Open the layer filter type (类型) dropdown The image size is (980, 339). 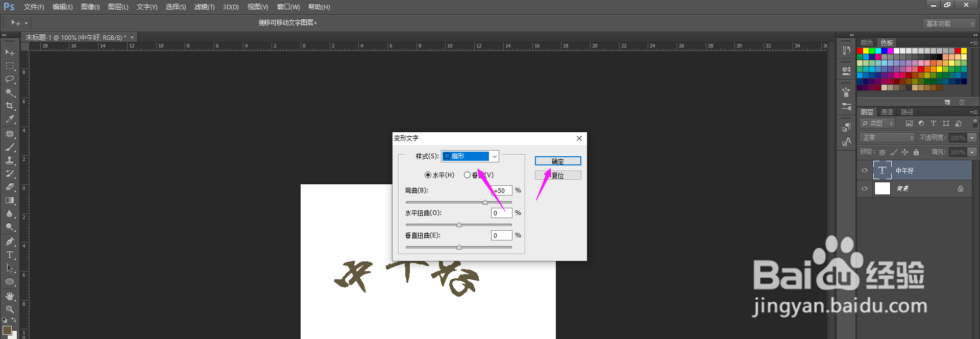click(x=877, y=124)
